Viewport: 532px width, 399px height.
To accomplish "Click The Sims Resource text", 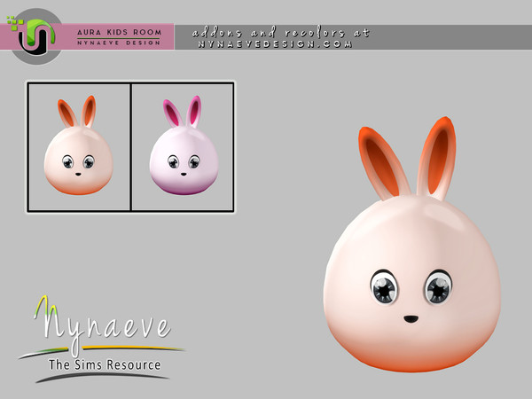I will (105, 364).
